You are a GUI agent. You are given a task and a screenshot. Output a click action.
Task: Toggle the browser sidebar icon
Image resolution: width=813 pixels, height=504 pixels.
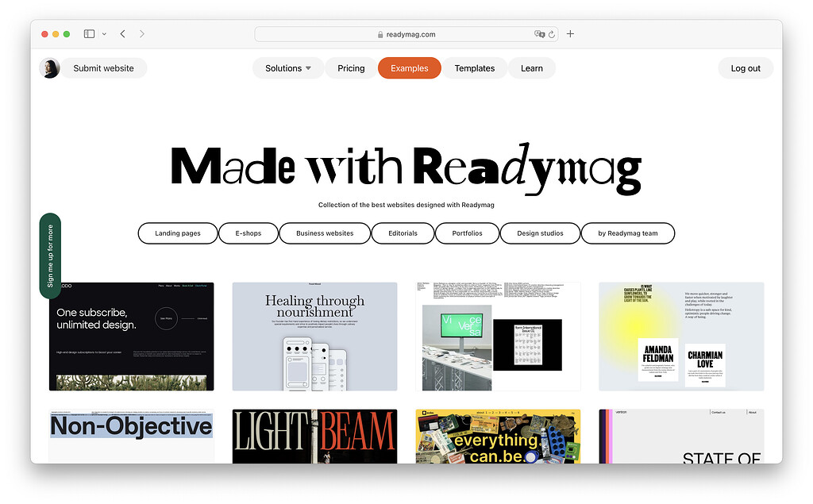pyautogui.click(x=88, y=33)
